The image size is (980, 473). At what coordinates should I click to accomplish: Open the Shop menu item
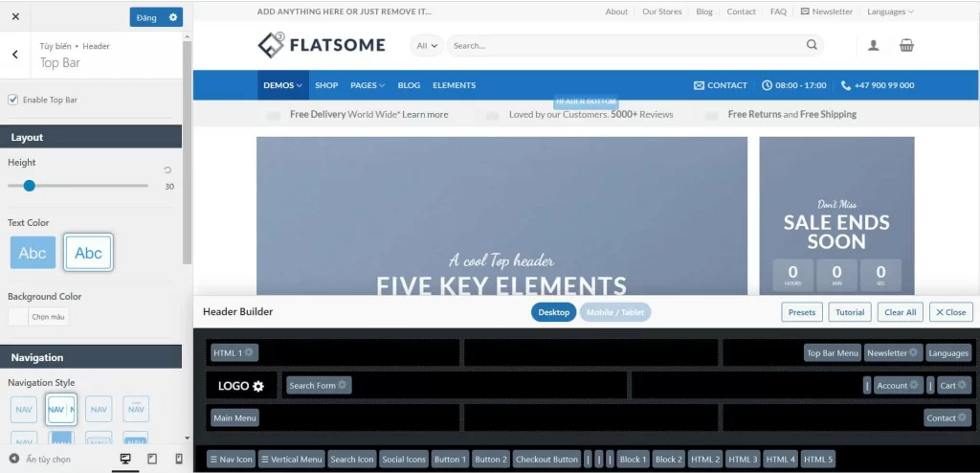326,85
